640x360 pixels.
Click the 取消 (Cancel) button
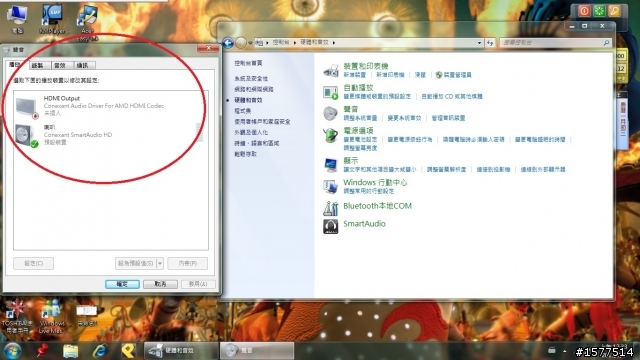(x=160, y=284)
